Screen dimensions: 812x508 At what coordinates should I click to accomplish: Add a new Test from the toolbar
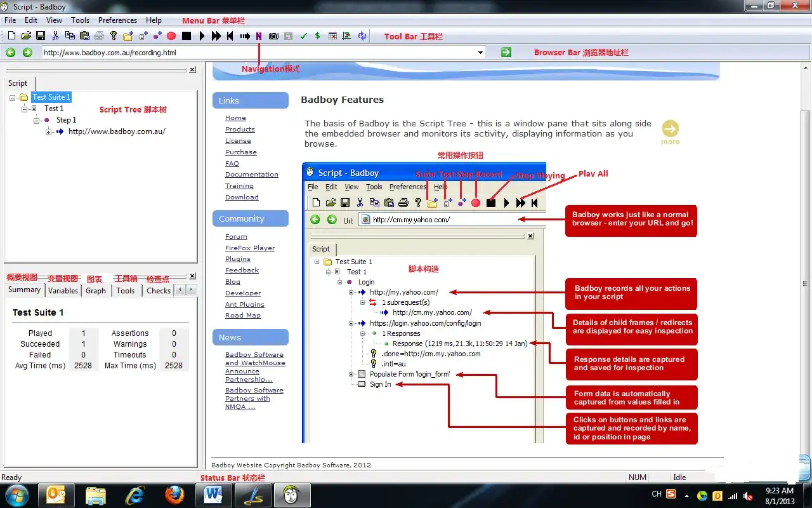143,36
